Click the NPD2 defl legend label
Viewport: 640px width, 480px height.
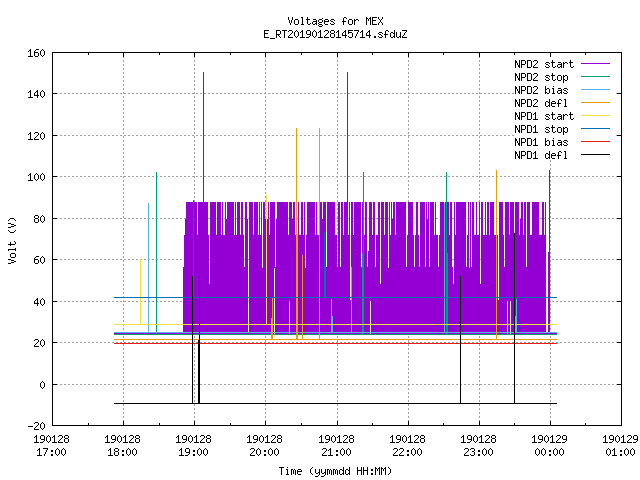click(x=541, y=103)
